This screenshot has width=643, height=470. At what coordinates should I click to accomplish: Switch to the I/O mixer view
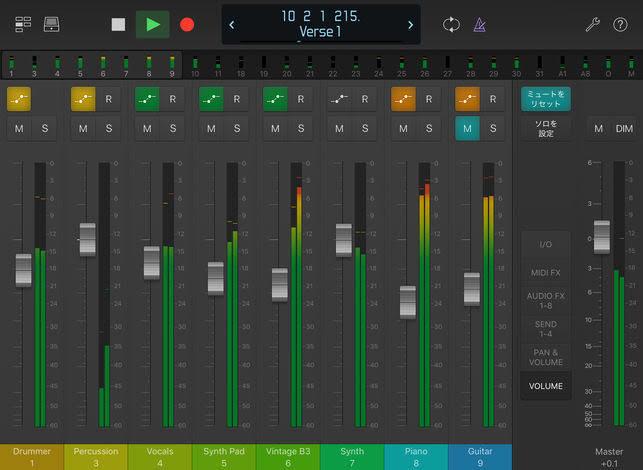[545, 244]
